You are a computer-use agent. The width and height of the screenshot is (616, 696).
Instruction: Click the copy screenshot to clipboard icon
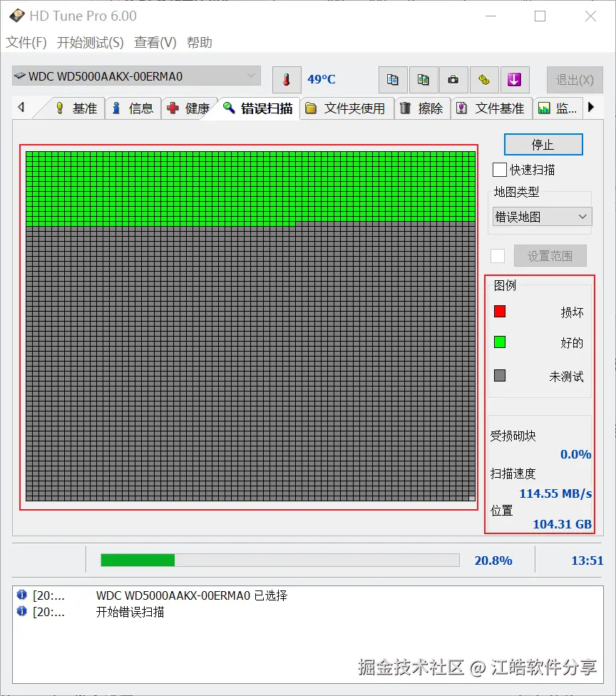tap(423, 80)
